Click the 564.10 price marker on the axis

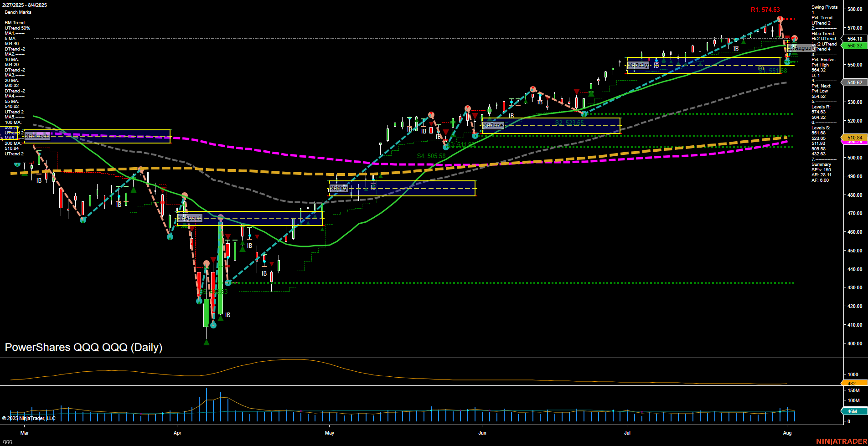[x=854, y=39]
